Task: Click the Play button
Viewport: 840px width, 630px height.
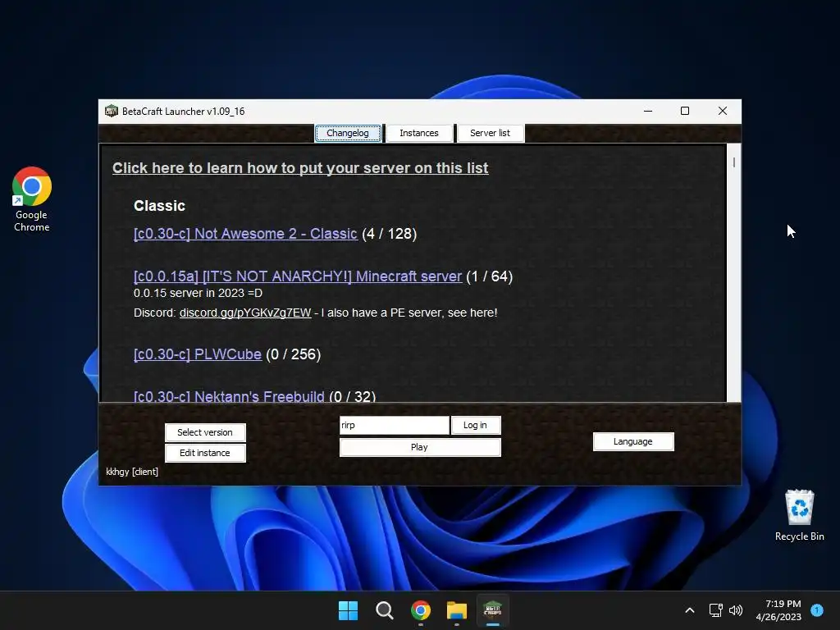Action: tap(420, 447)
